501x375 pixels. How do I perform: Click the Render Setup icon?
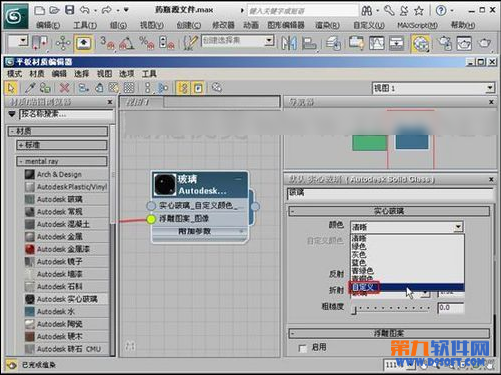coord(445,43)
